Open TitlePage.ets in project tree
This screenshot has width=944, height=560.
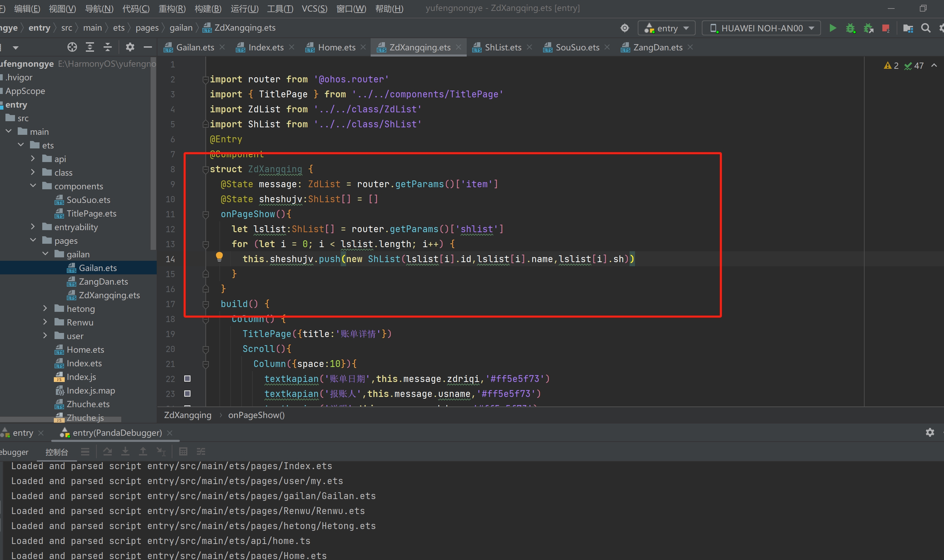click(x=91, y=213)
